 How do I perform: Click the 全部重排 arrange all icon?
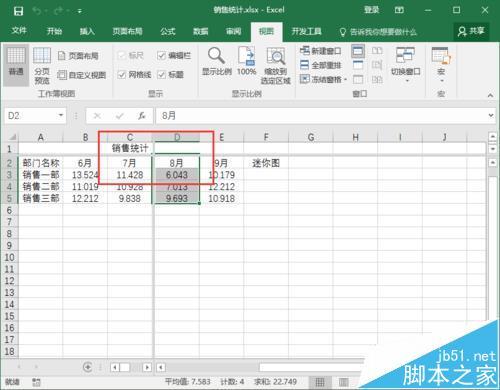pyautogui.click(x=304, y=65)
